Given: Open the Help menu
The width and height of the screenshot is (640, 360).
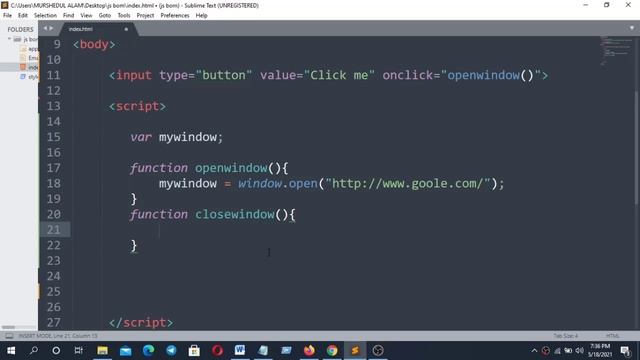Looking at the screenshot, I should click(201, 16).
